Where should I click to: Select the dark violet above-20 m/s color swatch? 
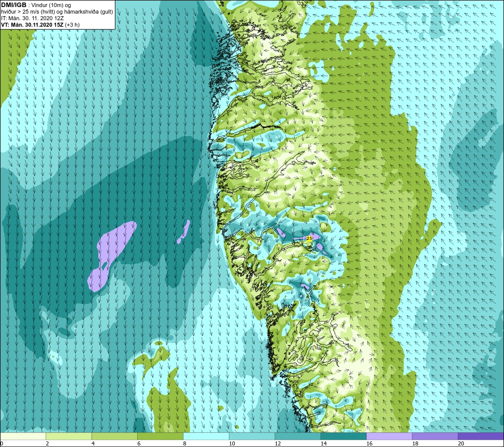481,436
